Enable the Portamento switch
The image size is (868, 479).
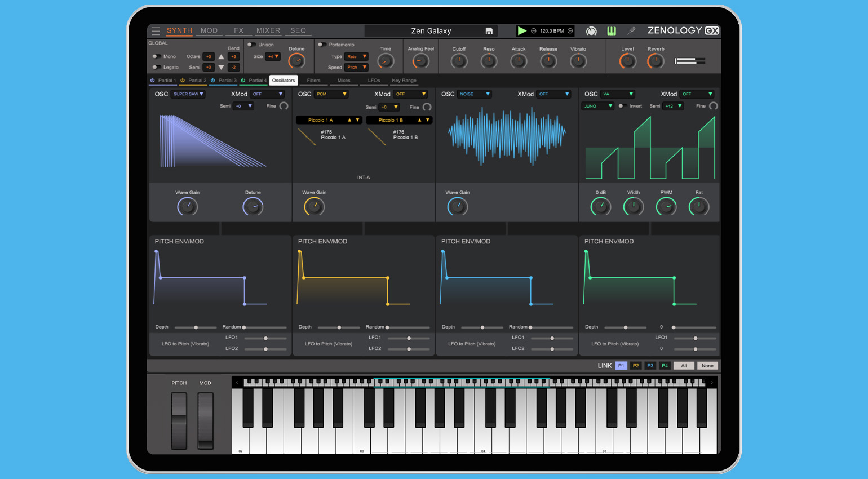pos(321,45)
